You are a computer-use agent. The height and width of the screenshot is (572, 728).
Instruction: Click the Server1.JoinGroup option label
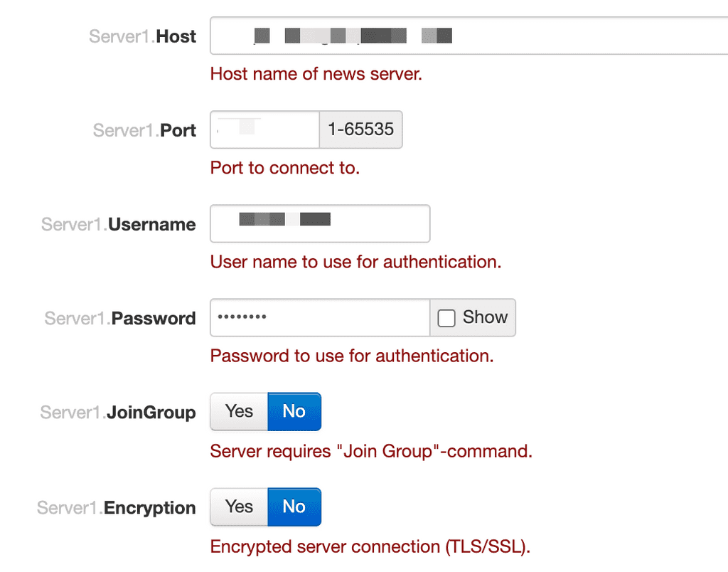(x=118, y=413)
